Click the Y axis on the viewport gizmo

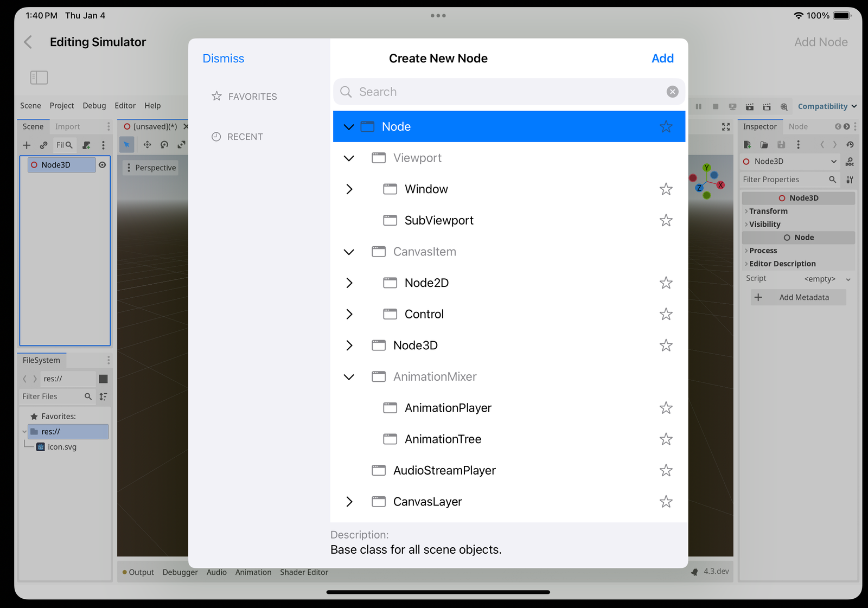point(706,168)
